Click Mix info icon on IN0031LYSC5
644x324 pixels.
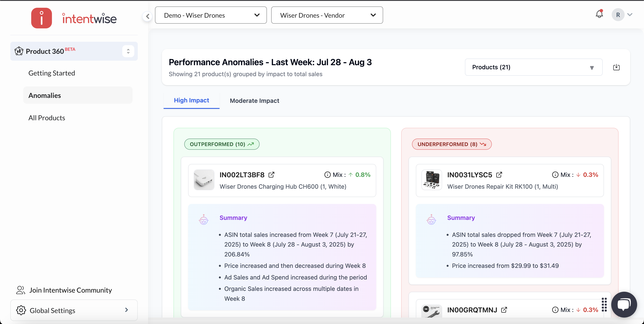555,175
